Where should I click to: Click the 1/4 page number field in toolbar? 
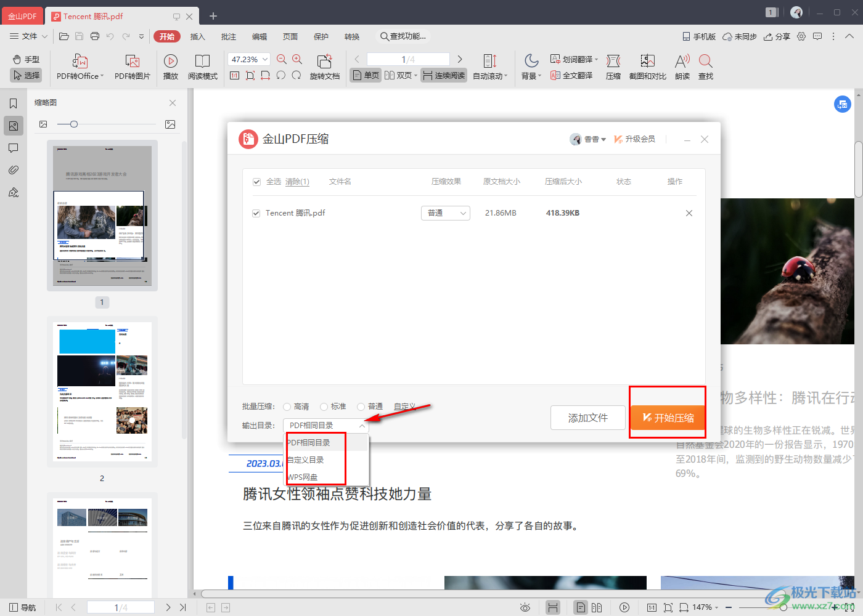point(408,59)
